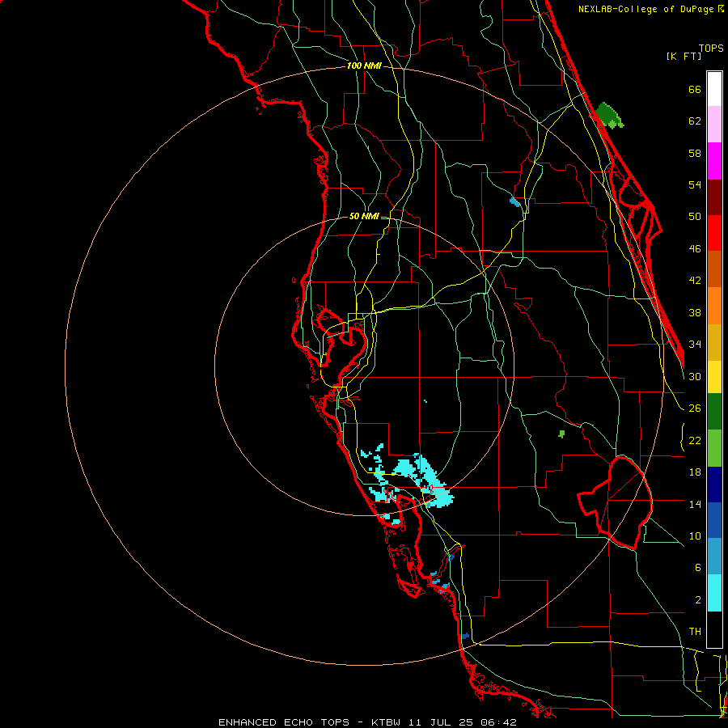Viewport: 728px width, 728px height.
Task: Click the legend value 14
Action: point(695,504)
